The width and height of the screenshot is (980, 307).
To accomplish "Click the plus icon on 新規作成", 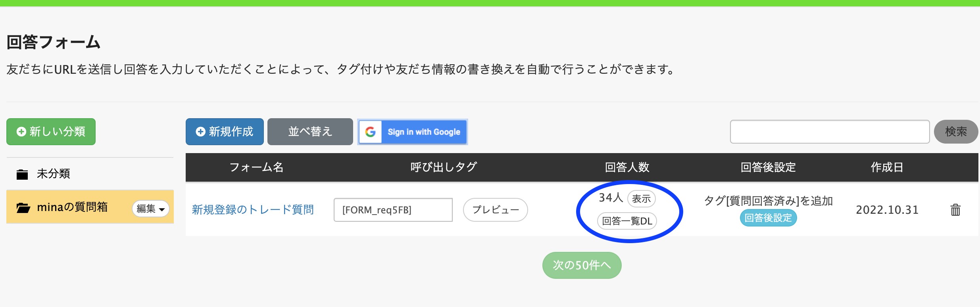I will tap(201, 132).
